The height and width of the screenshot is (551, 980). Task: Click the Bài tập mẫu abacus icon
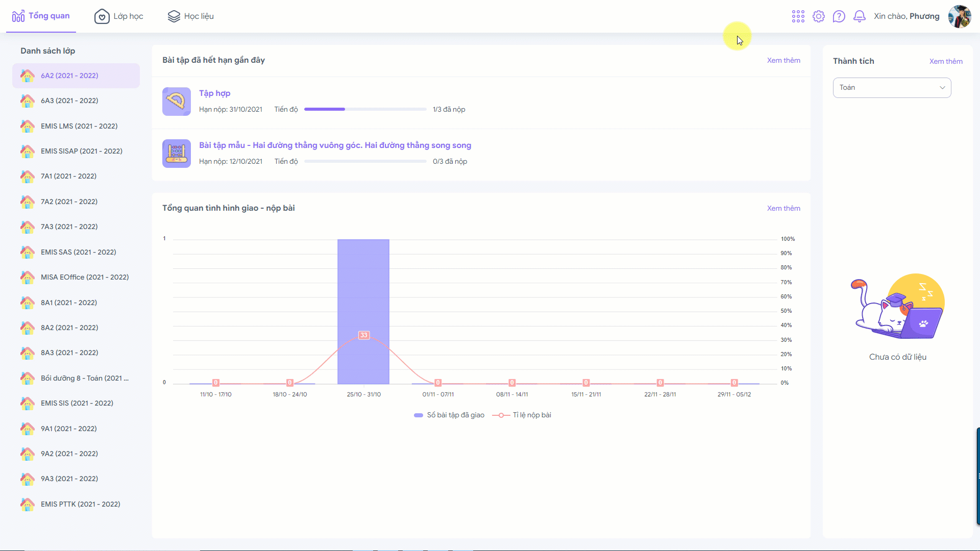177,154
